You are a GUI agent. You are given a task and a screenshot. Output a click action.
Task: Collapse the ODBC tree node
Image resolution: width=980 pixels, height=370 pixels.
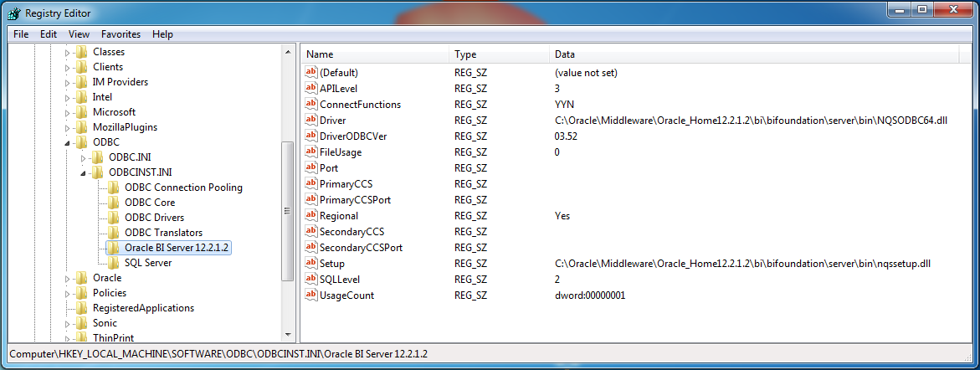68,143
